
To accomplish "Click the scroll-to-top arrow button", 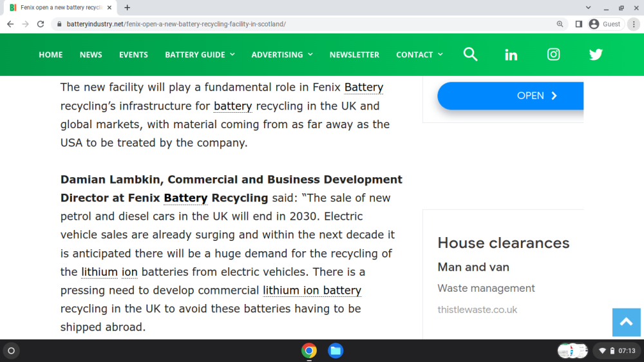I will (x=626, y=322).
